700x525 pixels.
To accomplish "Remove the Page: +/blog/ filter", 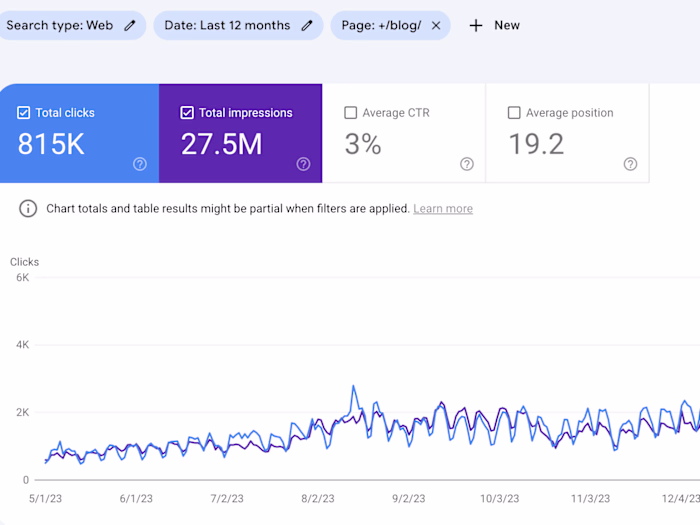I will [436, 25].
